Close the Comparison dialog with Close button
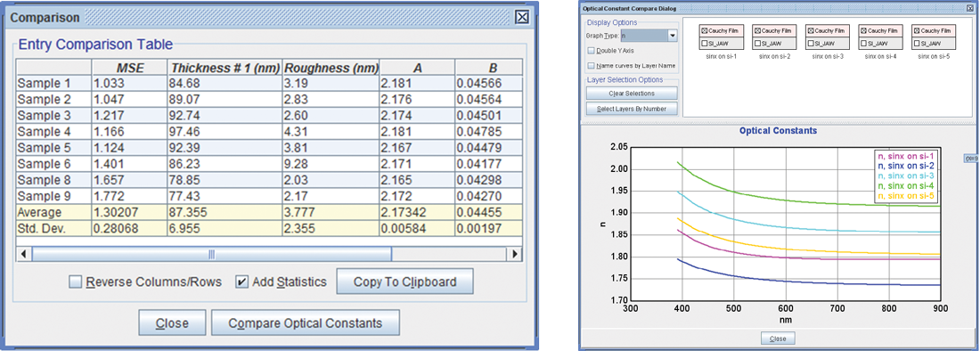The width and height of the screenshot is (980, 351). pos(172,322)
